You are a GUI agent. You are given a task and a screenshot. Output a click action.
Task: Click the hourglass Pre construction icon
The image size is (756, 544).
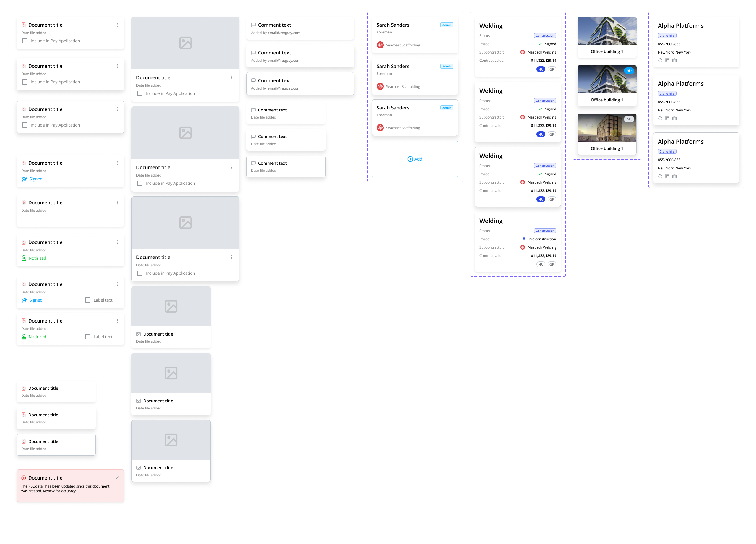point(524,239)
